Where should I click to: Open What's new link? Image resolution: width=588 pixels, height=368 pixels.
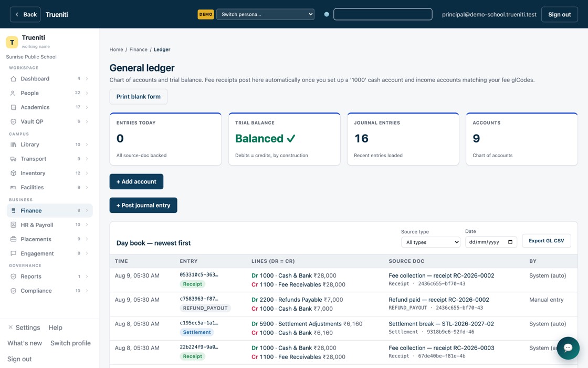25,343
